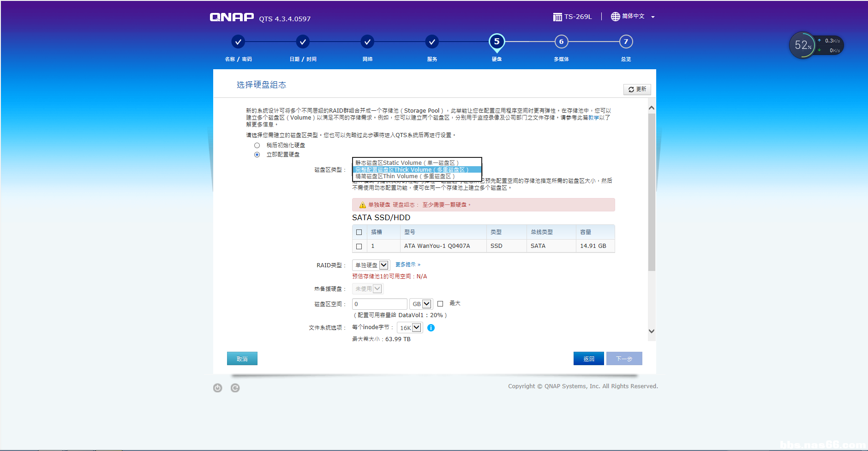Enable the 最大 checkbox for volume size
Viewport: 868px width, 451px height.
[441, 303]
